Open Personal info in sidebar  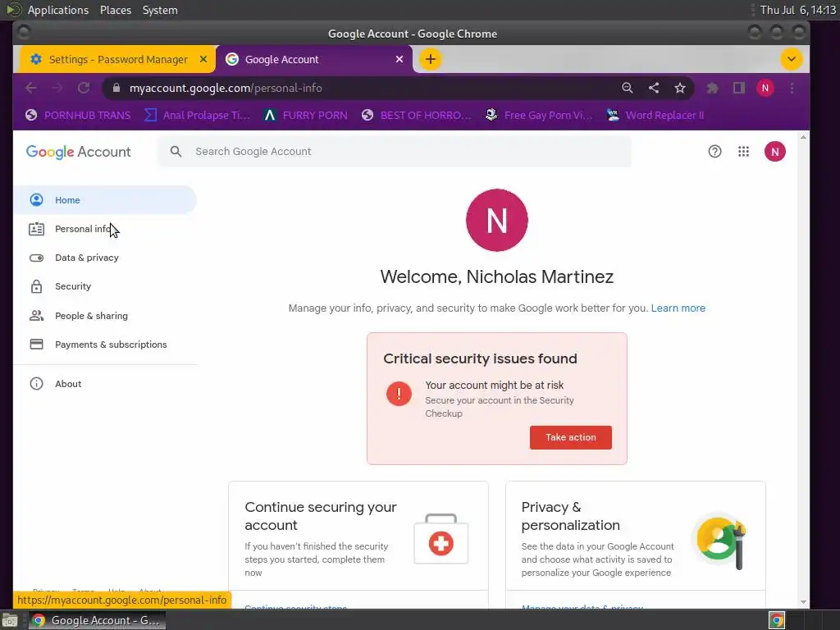(x=105, y=229)
